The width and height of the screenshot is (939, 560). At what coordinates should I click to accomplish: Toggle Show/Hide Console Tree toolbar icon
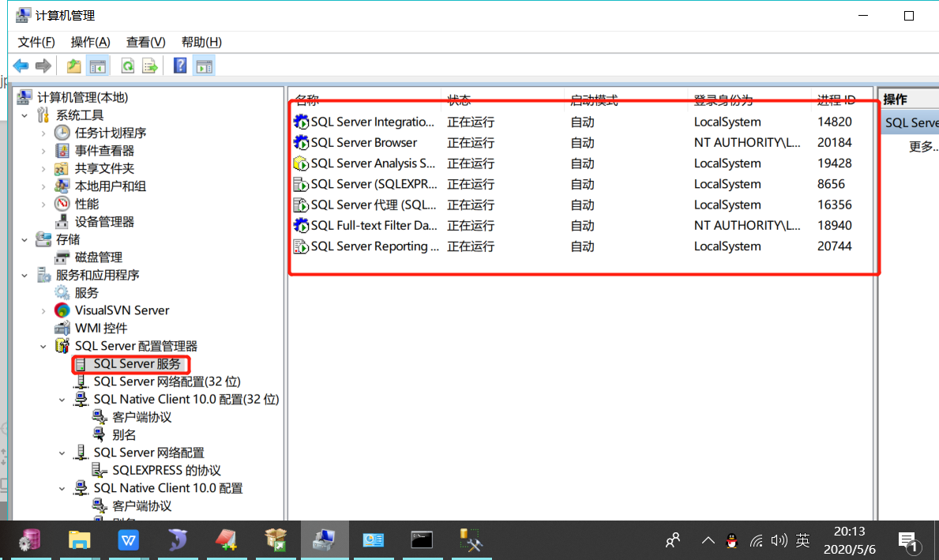pyautogui.click(x=98, y=66)
